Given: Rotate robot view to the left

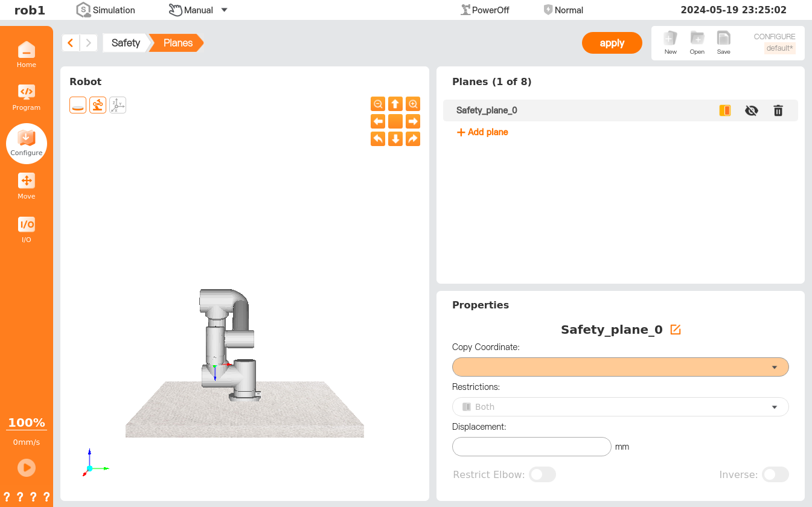Looking at the screenshot, I should click(x=378, y=139).
